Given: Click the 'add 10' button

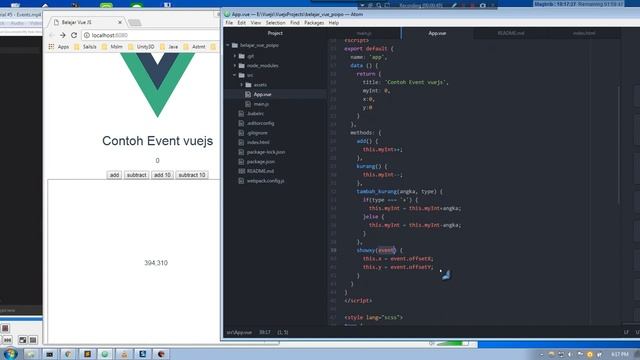Looking at the screenshot, I should click(x=162, y=175).
